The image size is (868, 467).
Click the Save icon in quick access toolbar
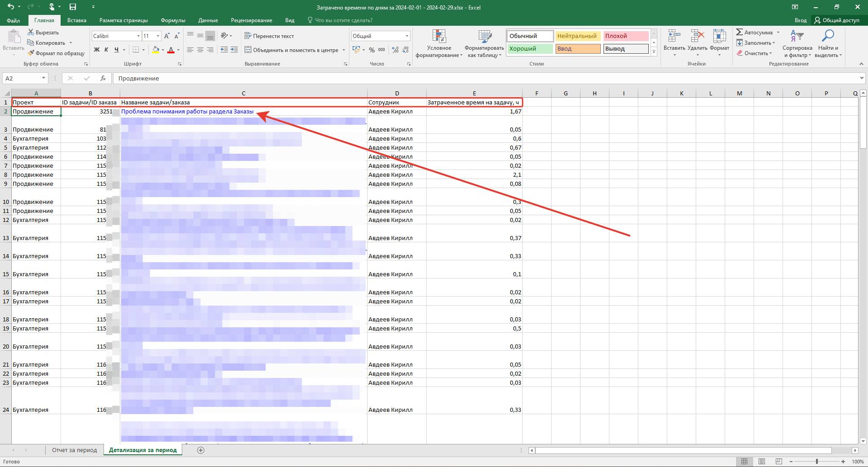coord(73,7)
